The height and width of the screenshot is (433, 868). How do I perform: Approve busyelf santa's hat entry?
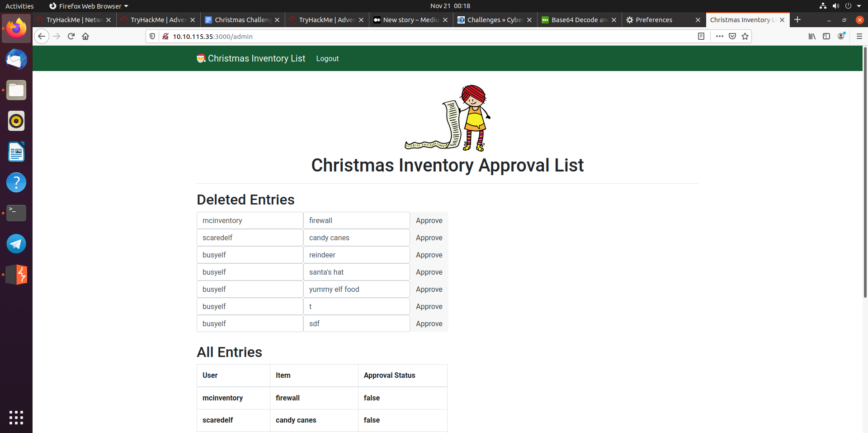click(x=429, y=272)
